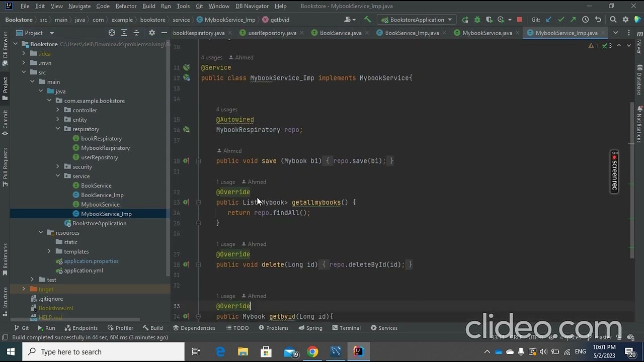Click the Windows Start button
Image resolution: width=644 pixels, height=362 pixels.
click(11, 352)
